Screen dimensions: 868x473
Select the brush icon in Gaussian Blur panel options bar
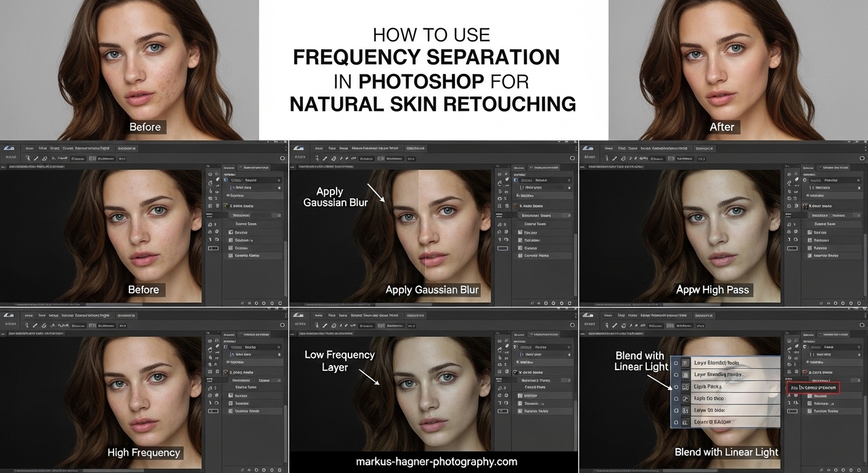tap(325, 158)
